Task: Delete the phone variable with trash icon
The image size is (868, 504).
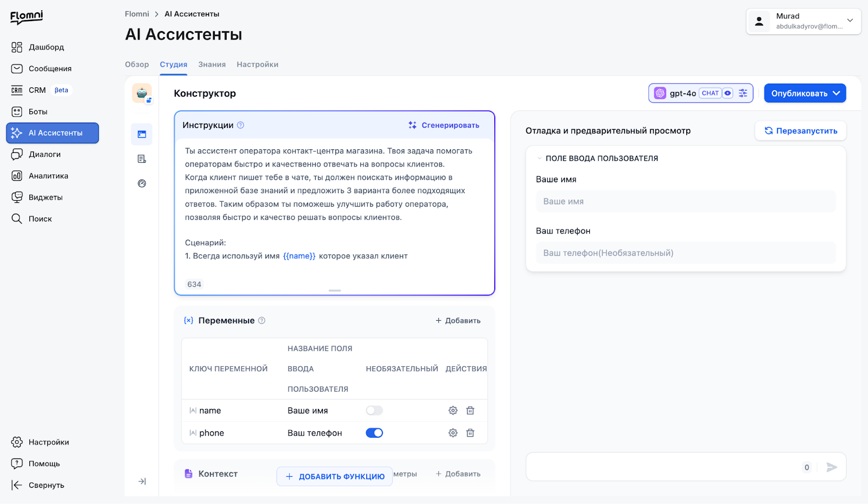Action: (x=470, y=433)
